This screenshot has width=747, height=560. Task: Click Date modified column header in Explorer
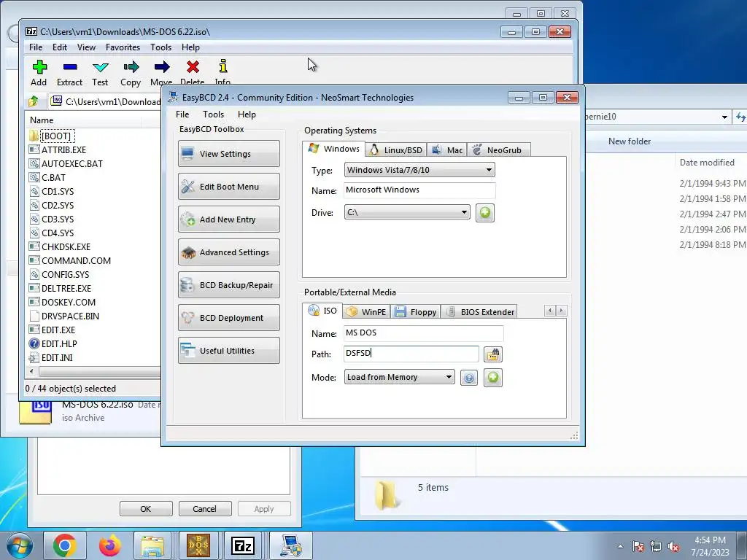[707, 163]
